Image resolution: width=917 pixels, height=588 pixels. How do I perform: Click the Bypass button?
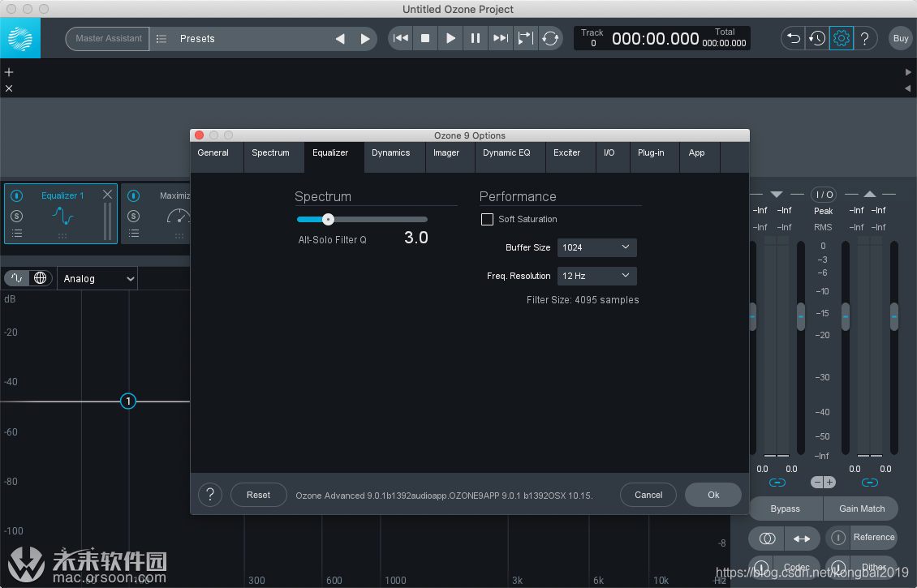[785, 509]
